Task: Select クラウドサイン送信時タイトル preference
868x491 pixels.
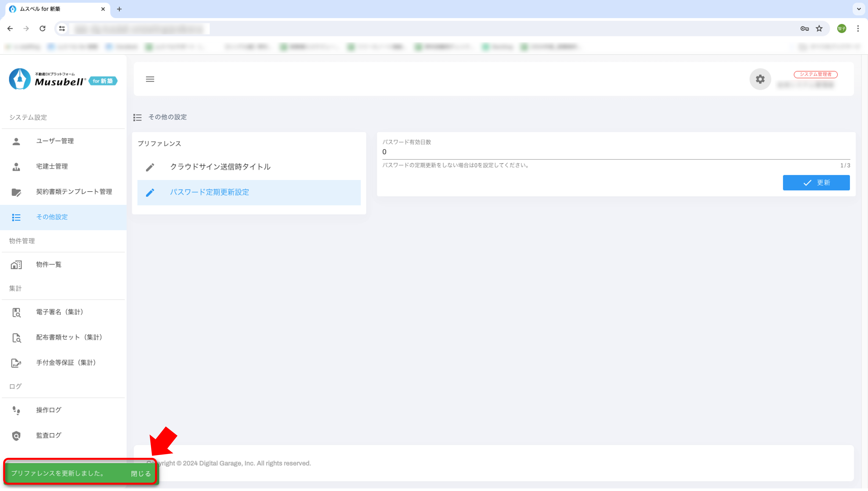Action: coord(220,167)
